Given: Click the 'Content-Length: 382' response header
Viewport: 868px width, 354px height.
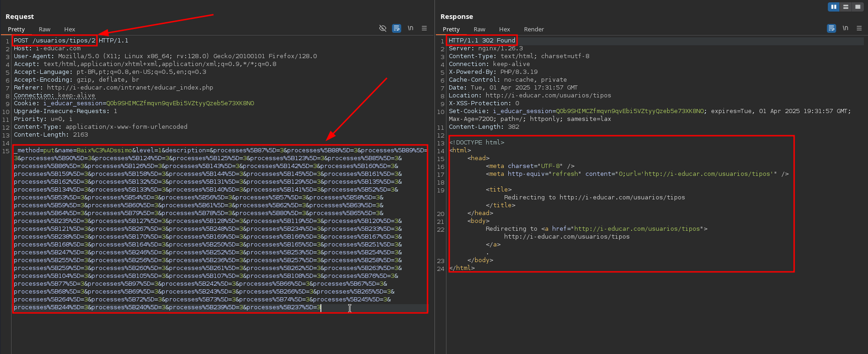Looking at the screenshot, I should 484,127.
